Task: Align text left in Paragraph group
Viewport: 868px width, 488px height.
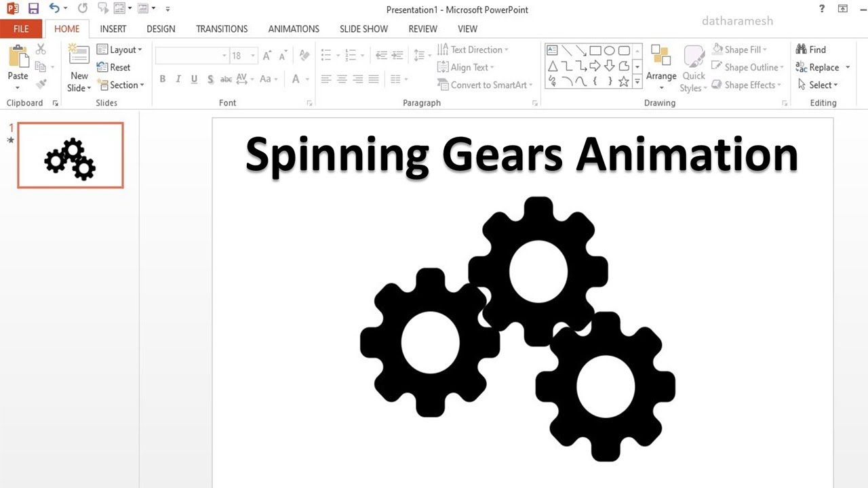Action: click(325, 79)
